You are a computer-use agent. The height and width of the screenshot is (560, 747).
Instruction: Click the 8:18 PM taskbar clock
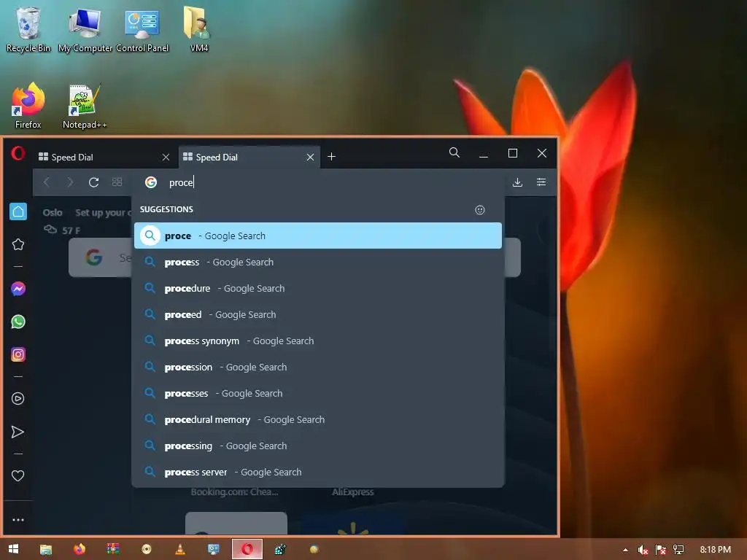715,550
